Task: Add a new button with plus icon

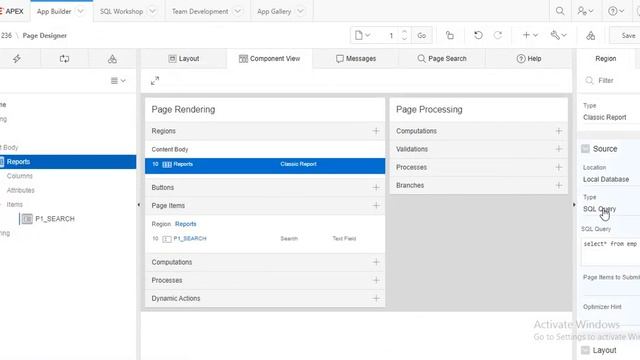Action: (376, 188)
